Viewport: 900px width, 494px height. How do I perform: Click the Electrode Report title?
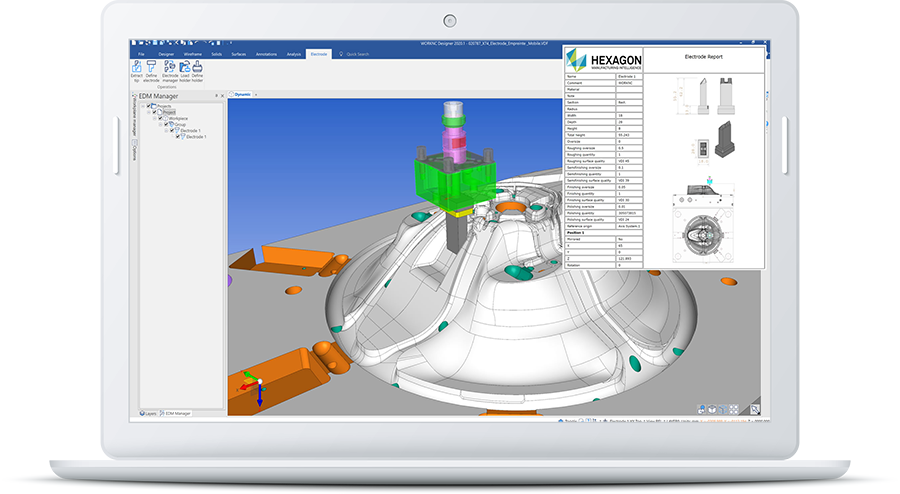(x=703, y=57)
